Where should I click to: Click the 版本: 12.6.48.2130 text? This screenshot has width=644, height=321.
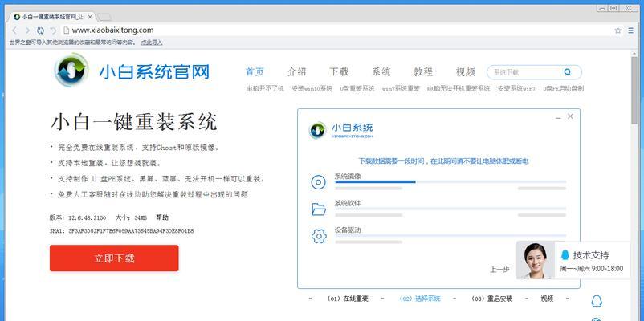[78, 217]
